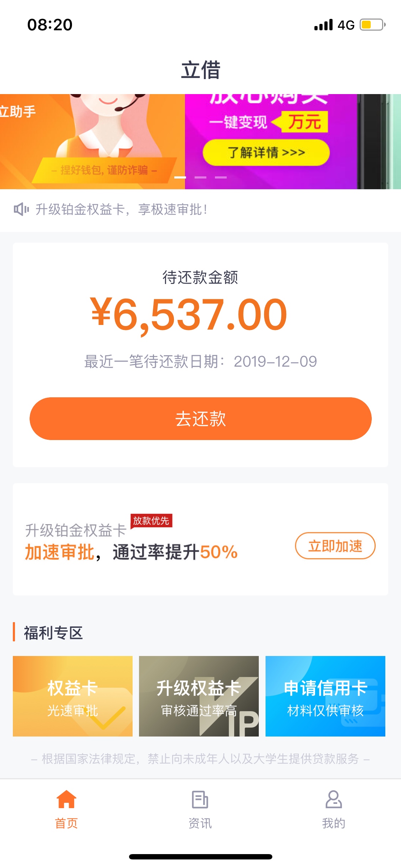Open the 我的 profile icon
401x868 pixels.
[334, 799]
